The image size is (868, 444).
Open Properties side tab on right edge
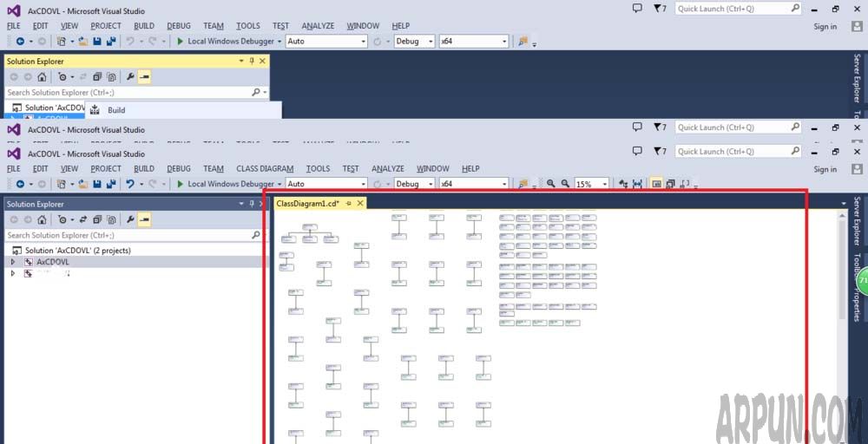(x=857, y=304)
